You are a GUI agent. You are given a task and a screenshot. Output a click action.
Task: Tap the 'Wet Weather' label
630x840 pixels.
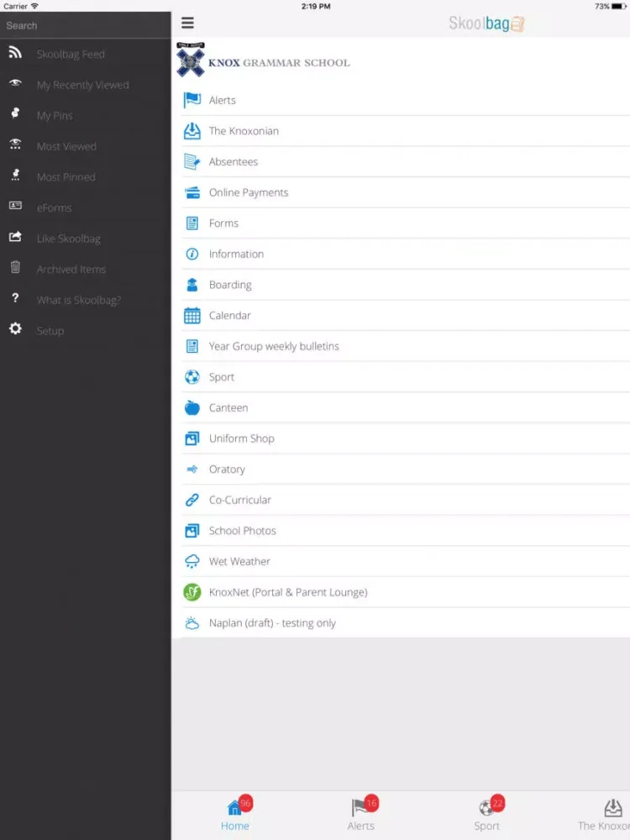coord(239,561)
